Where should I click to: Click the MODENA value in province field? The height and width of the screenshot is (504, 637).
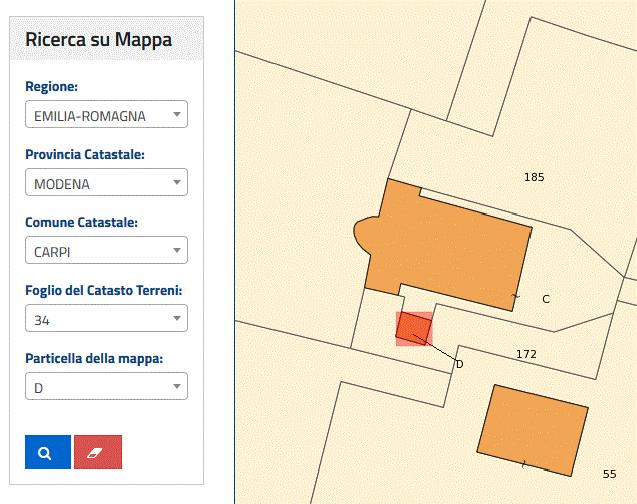tap(62, 184)
